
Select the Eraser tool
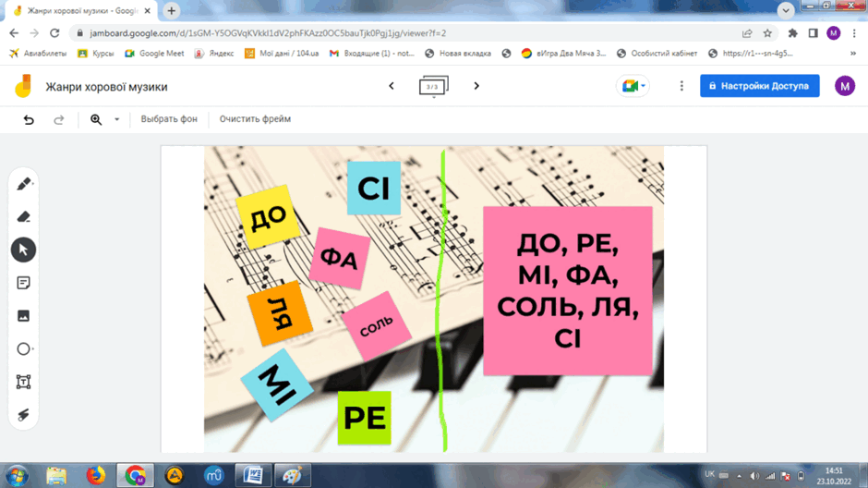(23, 216)
